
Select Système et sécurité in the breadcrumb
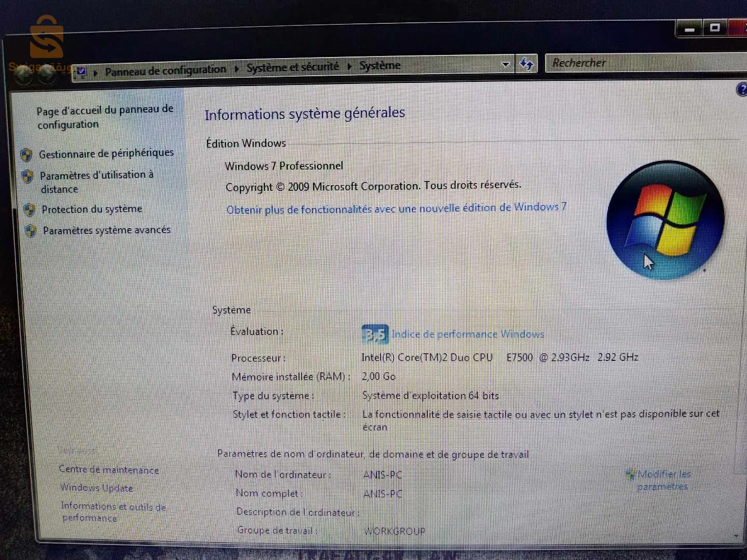click(292, 67)
